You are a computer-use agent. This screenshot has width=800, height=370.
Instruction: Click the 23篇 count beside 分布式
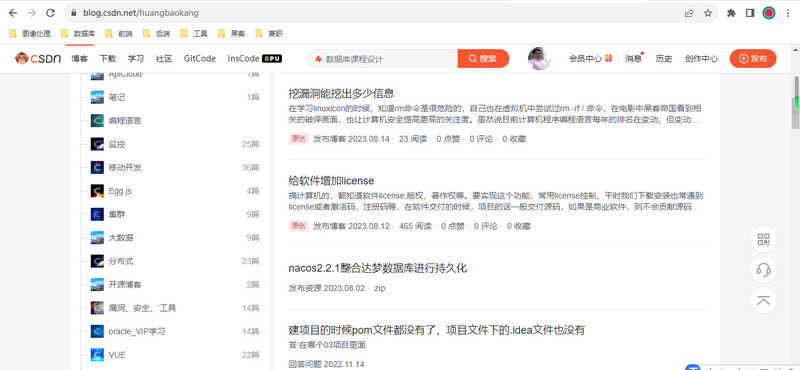click(x=251, y=261)
